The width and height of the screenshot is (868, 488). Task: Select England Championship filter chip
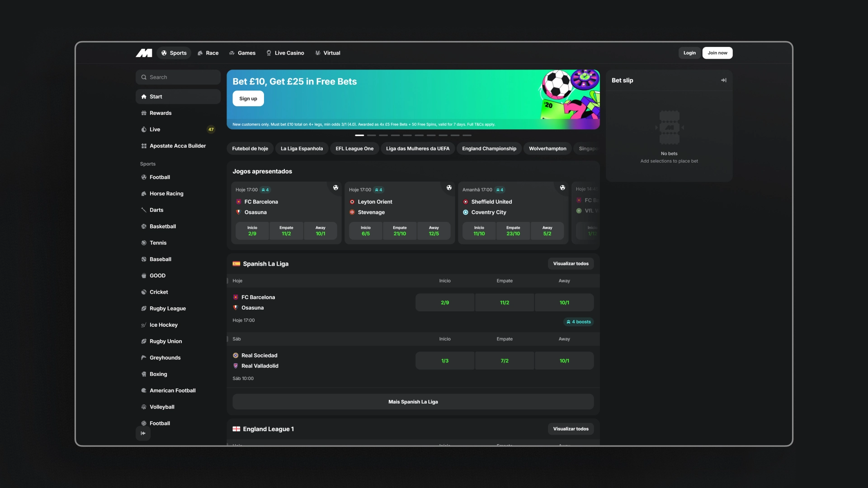489,149
